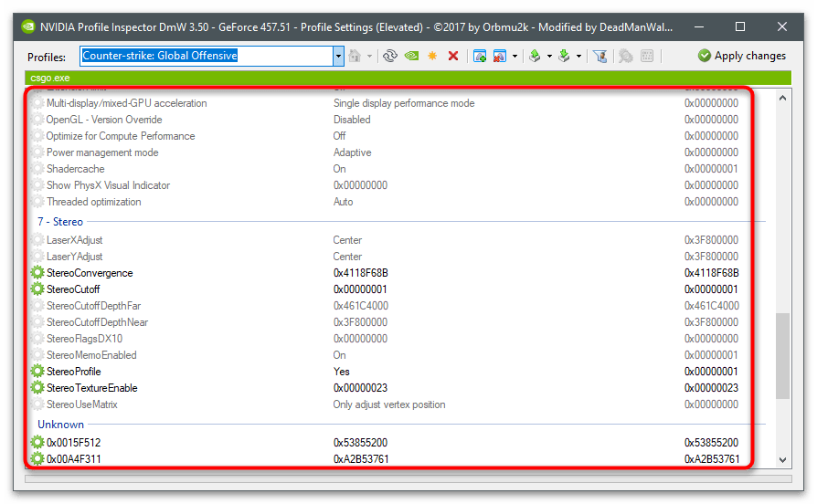Click the NVIDIA logo in the title bar
Viewport: 817px width, 504px height.
(x=28, y=26)
